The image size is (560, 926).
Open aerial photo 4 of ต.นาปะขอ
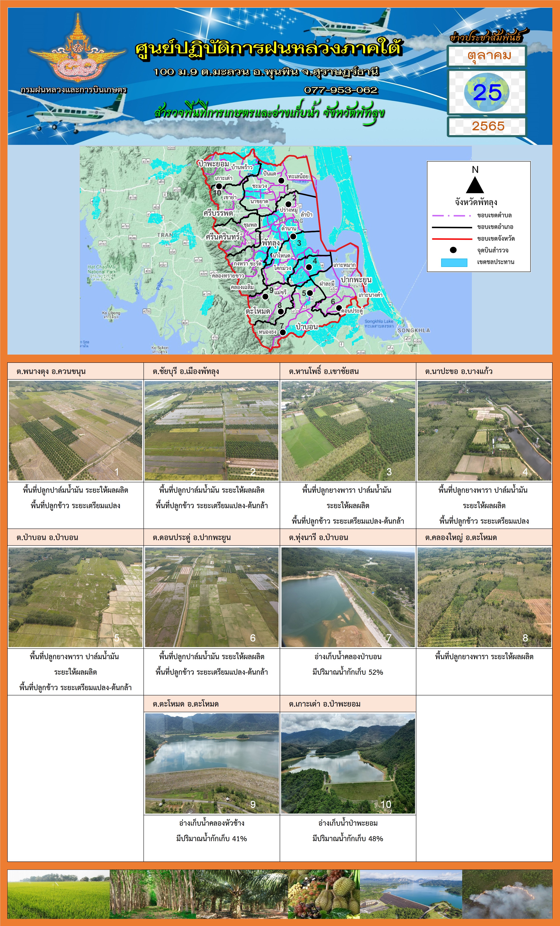[x=485, y=430]
